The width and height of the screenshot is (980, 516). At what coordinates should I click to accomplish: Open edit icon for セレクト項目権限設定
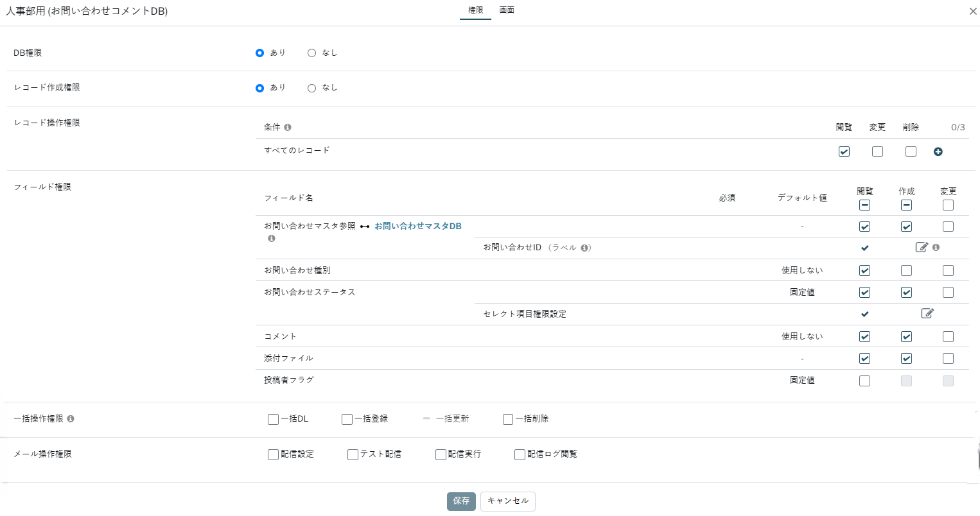(x=927, y=313)
